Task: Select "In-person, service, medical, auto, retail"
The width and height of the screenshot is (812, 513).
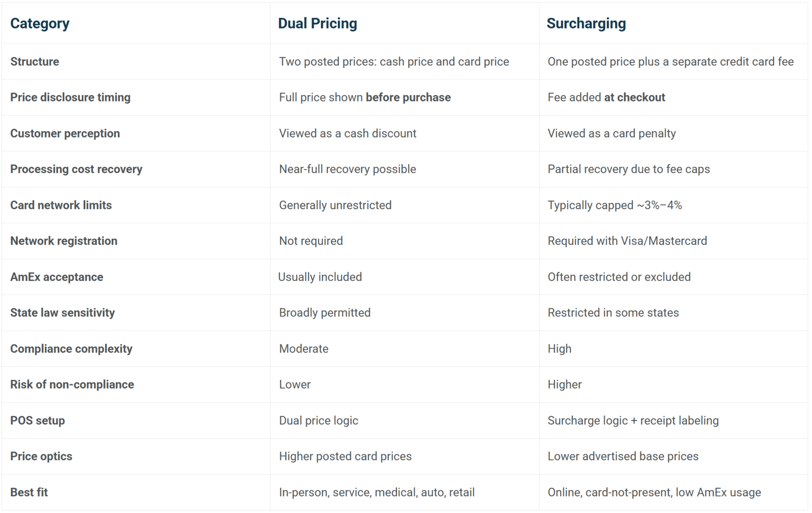Action: [377, 492]
